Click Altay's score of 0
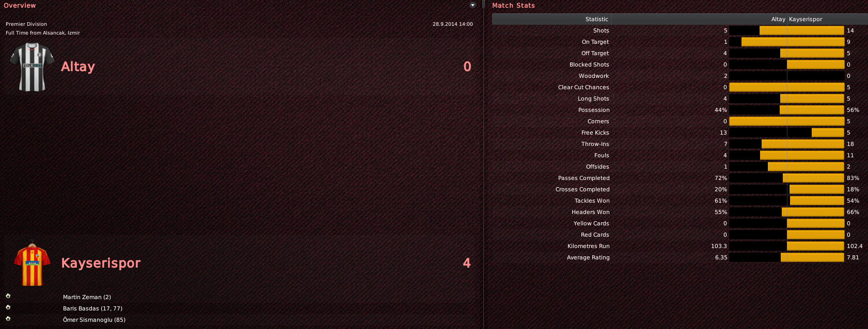 tap(467, 67)
